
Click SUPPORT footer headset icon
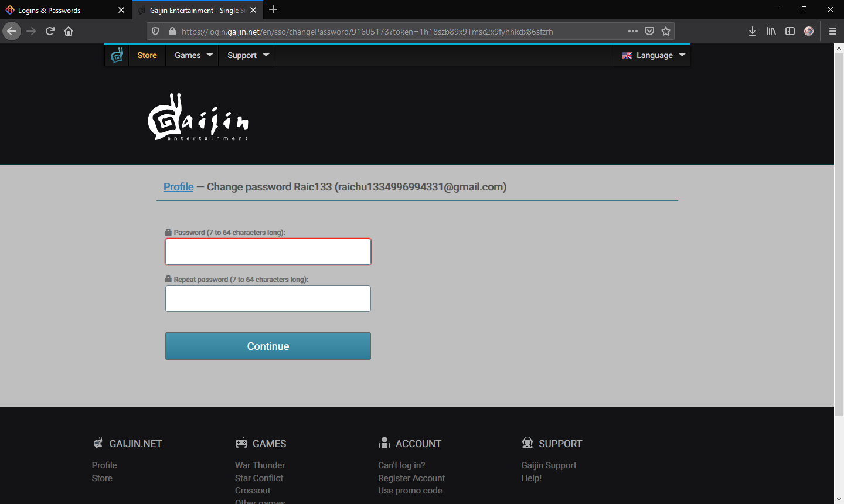527,442
